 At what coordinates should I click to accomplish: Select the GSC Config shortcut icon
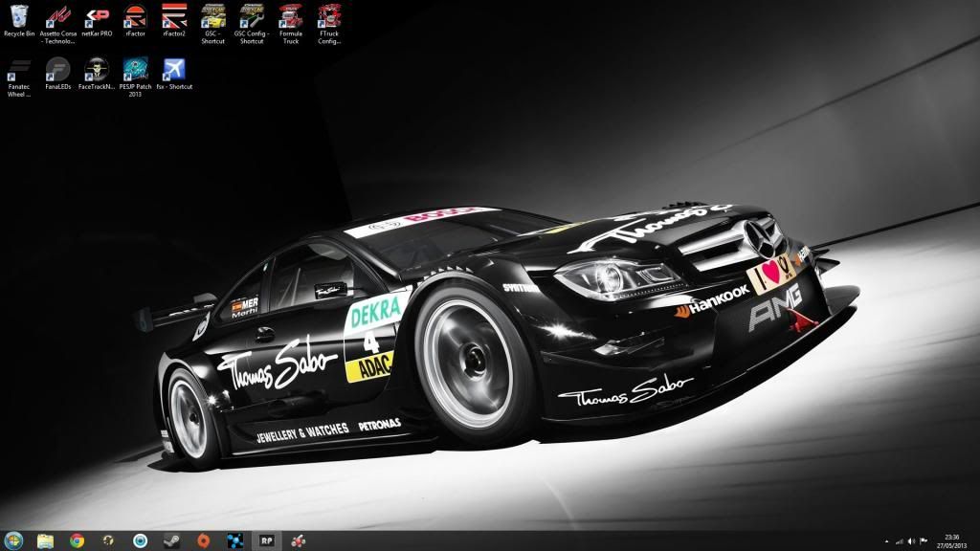[x=252, y=24]
